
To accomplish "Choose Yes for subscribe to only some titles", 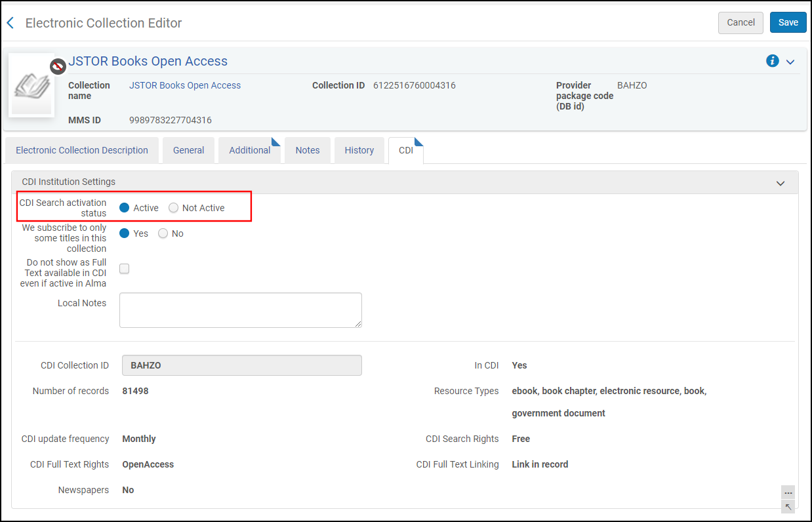I will [125, 233].
